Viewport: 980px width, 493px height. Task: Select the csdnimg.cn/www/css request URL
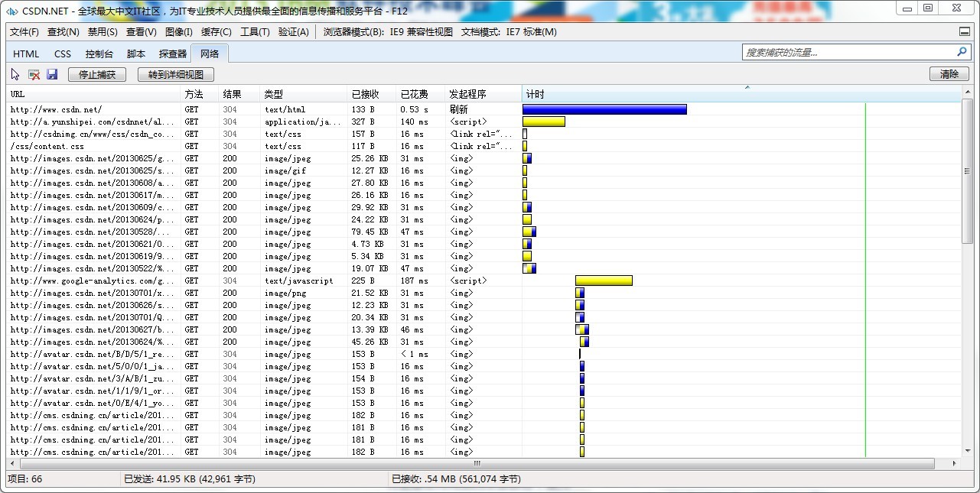pyautogui.click(x=93, y=134)
